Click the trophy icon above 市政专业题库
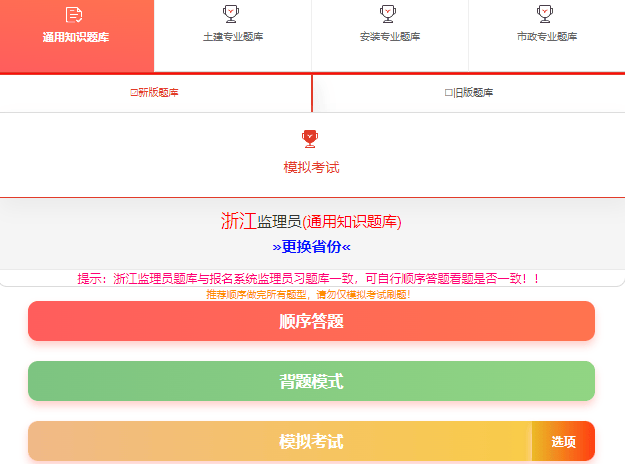This screenshot has height=464, width=625. (544, 13)
